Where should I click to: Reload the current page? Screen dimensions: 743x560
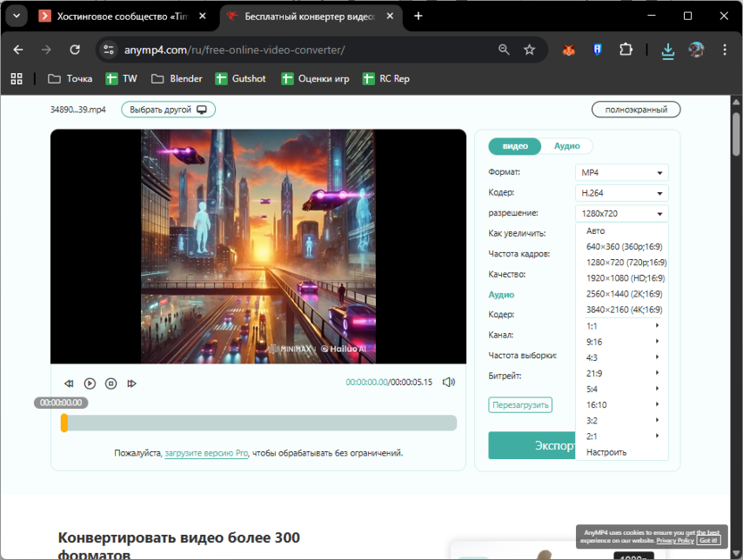[74, 50]
